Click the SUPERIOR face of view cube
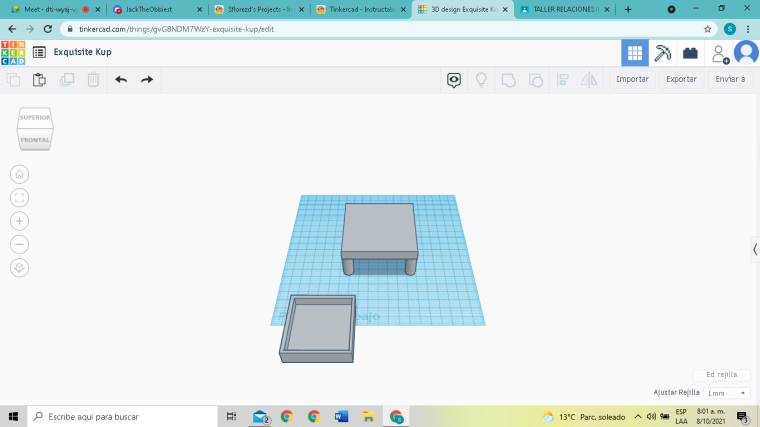Viewport: 760px width, 427px height. point(35,118)
